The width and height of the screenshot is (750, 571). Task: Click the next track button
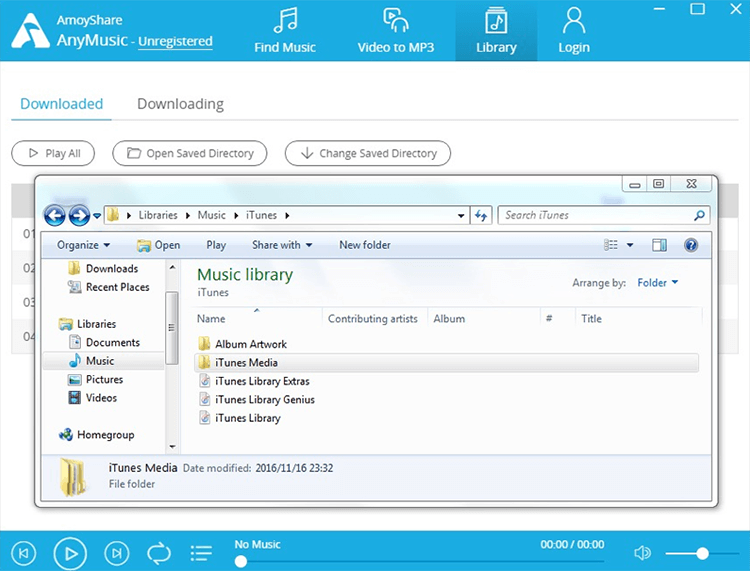tap(116, 553)
